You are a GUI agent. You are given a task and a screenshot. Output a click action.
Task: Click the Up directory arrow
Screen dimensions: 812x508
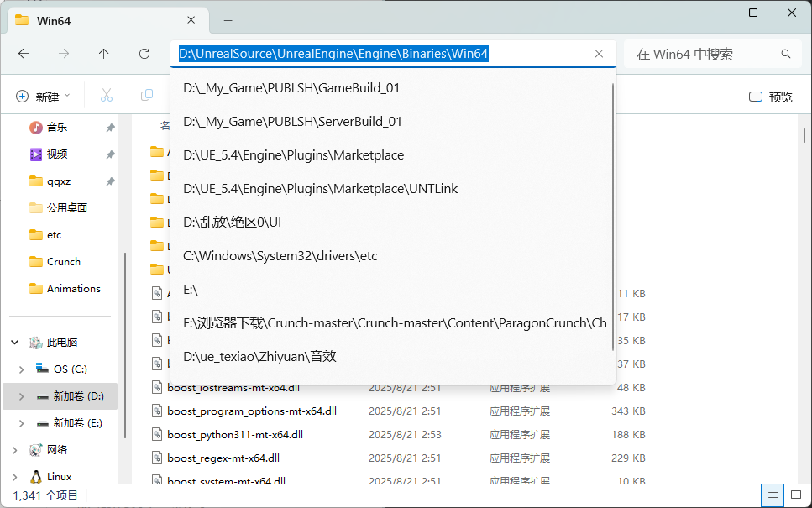[x=103, y=54]
